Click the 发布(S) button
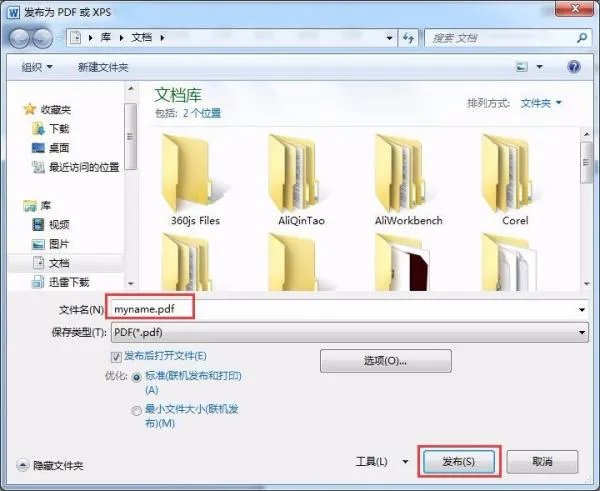The width and height of the screenshot is (600, 491). click(x=459, y=462)
